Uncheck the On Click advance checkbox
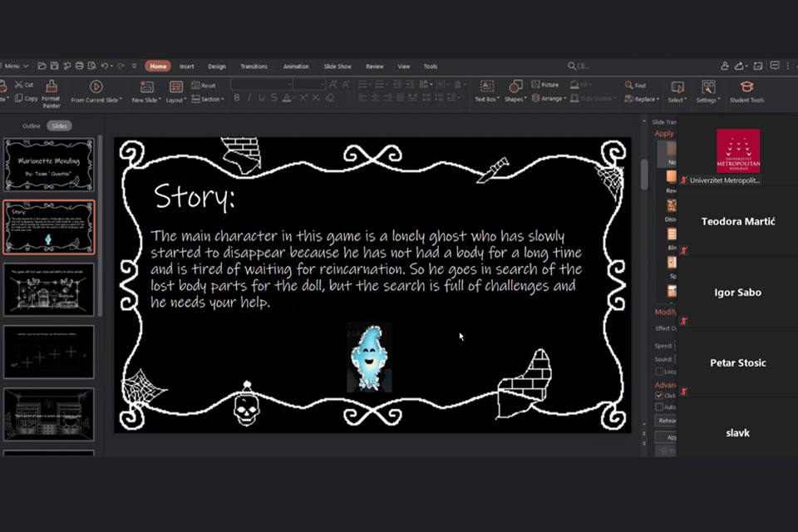 coord(659,396)
